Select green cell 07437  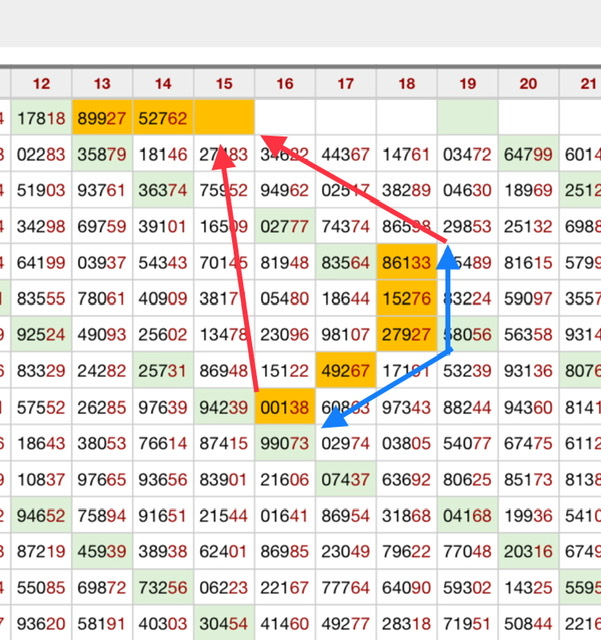click(346, 480)
